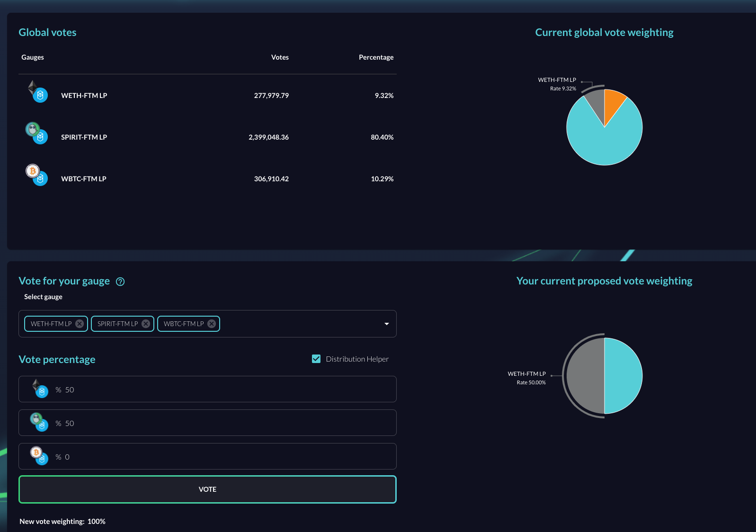The image size is (756, 532).
Task: Disable the Distribution Helper checkbox
Action: tap(316, 359)
